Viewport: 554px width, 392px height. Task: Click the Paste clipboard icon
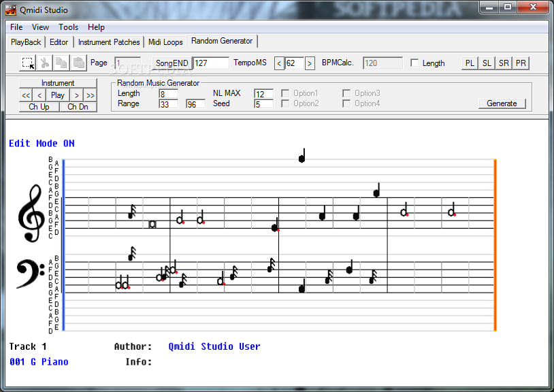pyautogui.click(x=78, y=63)
